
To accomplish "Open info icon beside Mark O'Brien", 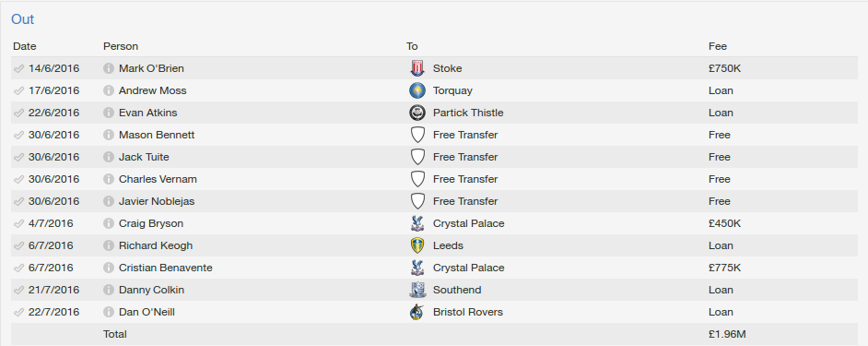I will coord(109,68).
